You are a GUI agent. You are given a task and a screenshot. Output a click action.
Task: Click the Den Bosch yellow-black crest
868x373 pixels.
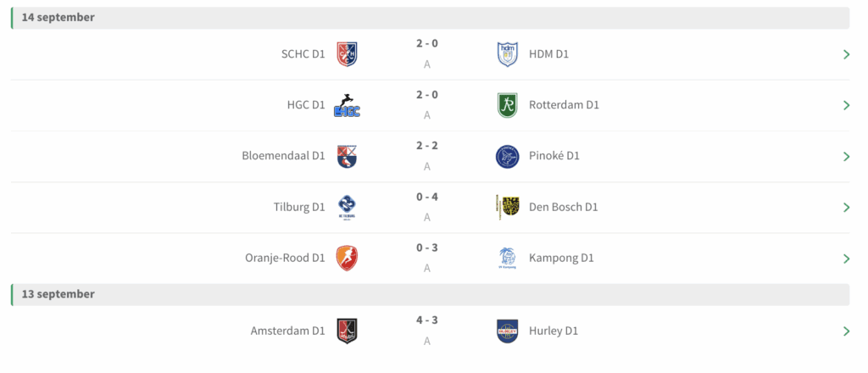(x=507, y=207)
